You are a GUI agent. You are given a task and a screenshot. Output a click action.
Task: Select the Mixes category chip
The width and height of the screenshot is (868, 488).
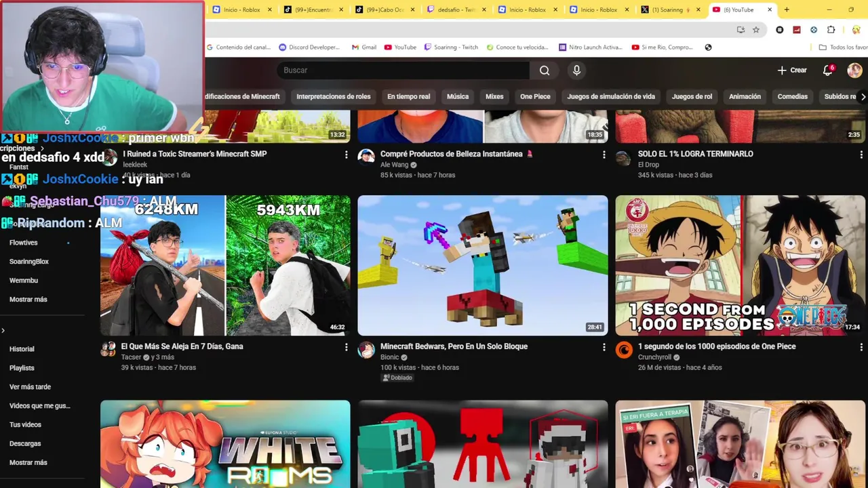click(x=494, y=96)
